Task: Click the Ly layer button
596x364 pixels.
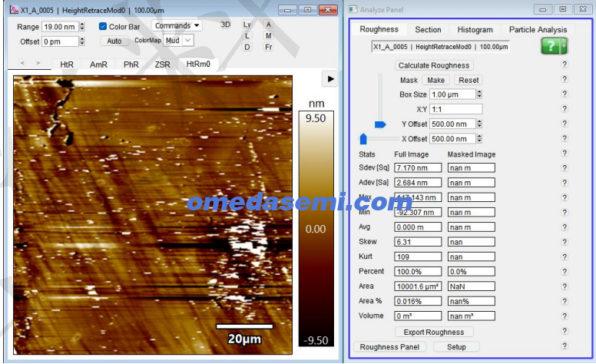Action: click(x=247, y=25)
